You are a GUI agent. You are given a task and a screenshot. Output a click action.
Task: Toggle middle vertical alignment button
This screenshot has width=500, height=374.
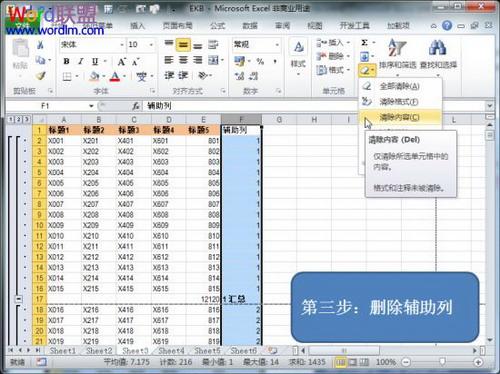[183, 45]
